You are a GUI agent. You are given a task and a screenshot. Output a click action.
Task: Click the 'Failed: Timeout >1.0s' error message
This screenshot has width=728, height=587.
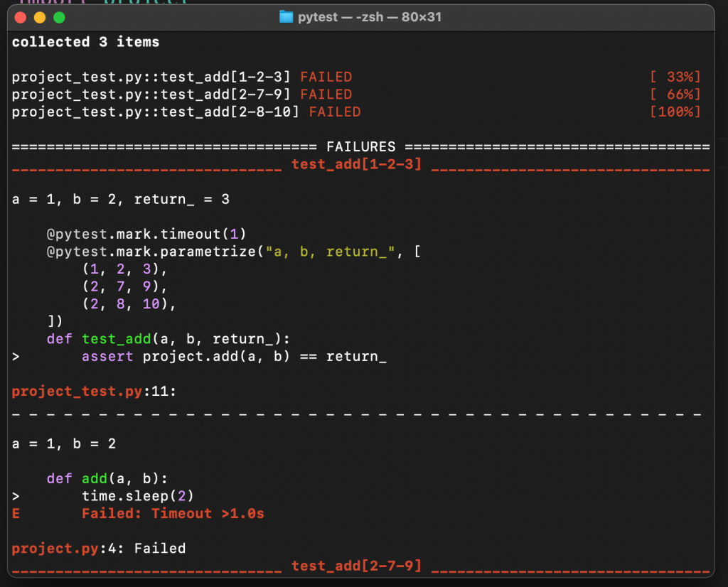pos(173,514)
